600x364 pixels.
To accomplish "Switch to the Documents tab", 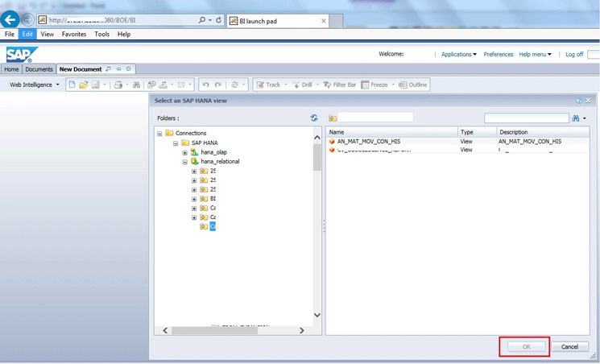I will (x=39, y=69).
